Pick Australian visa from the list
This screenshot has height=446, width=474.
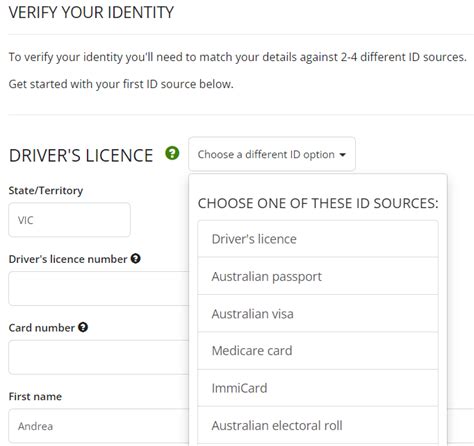coord(318,313)
